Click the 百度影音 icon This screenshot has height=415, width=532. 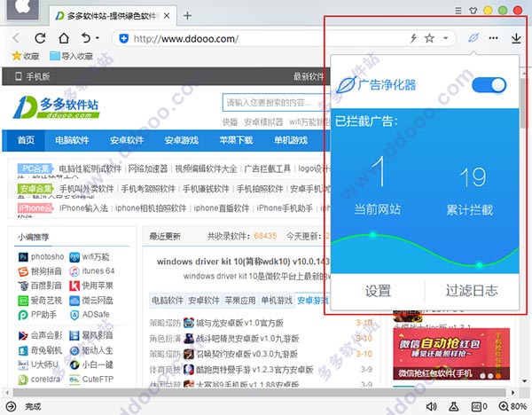(x=23, y=286)
